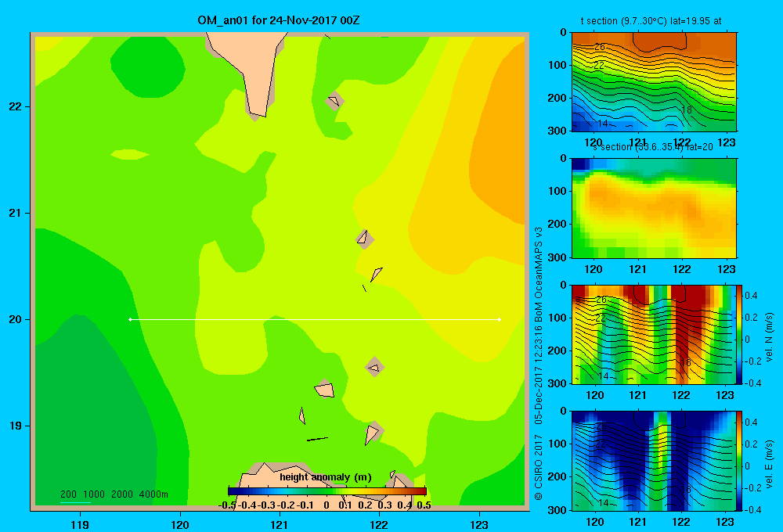Image resolution: width=783 pixels, height=532 pixels.
Task: Click latitude label 19 on main map
Action: coord(15,426)
